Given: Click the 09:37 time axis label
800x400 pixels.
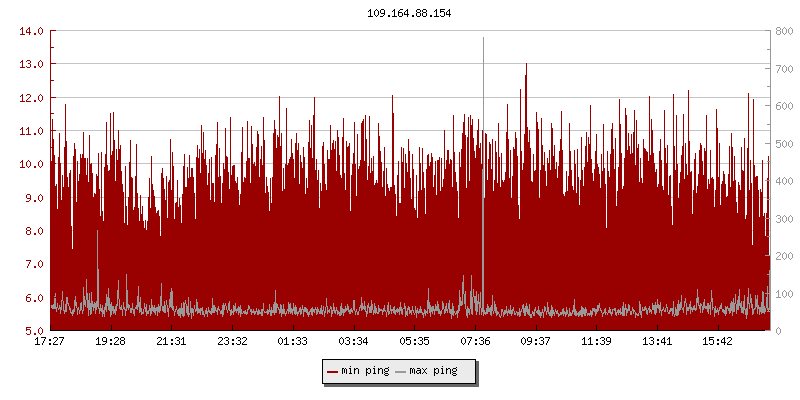Looking at the screenshot, I should pyautogui.click(x=536, y=342).
